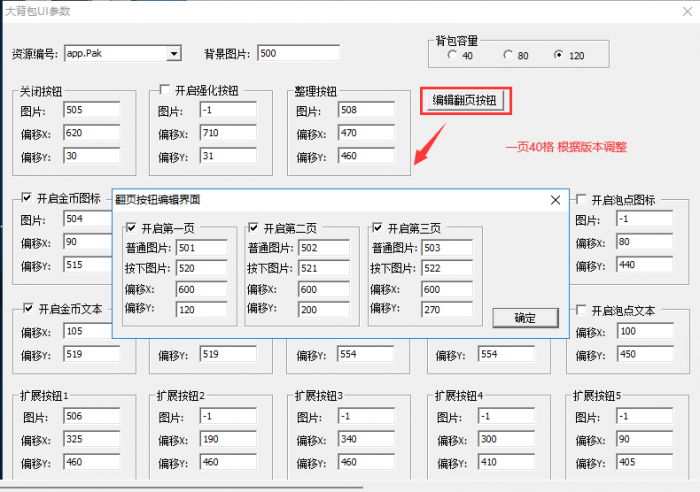The width and height of the screenshot is (700, 492).
Task: Click the 关闭按钮 图片 field showing 505
Action: pyautogui.click(x=91, y=110)
